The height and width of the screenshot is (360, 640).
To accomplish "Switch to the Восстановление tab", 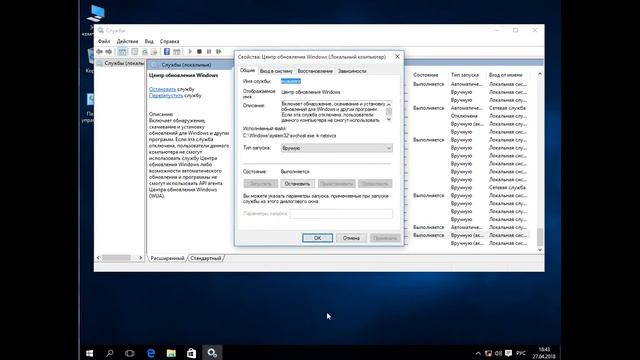I will (315, 71).
